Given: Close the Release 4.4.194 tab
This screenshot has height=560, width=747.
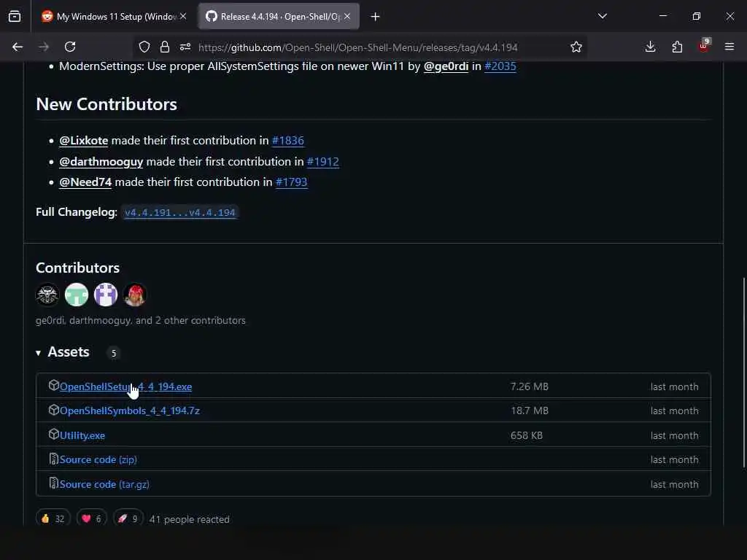Looking at the screenshot, I should tap(347, 16).
